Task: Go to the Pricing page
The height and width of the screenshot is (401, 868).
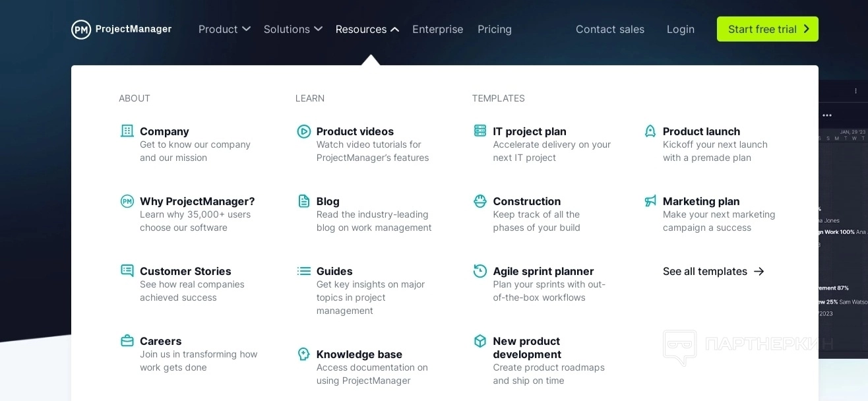Action: point(495,29)
